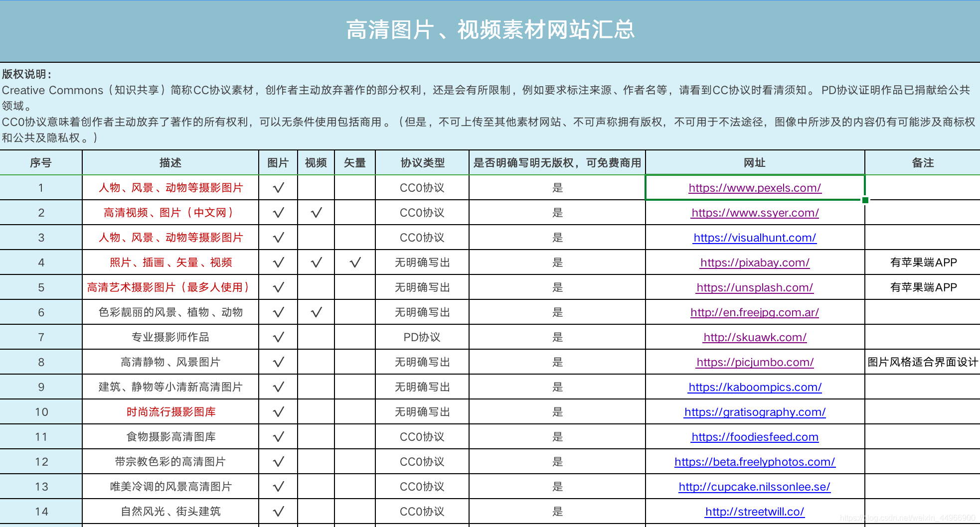Select the 备注 column header
The image size is (980, 527).
[x=923, y=163]
